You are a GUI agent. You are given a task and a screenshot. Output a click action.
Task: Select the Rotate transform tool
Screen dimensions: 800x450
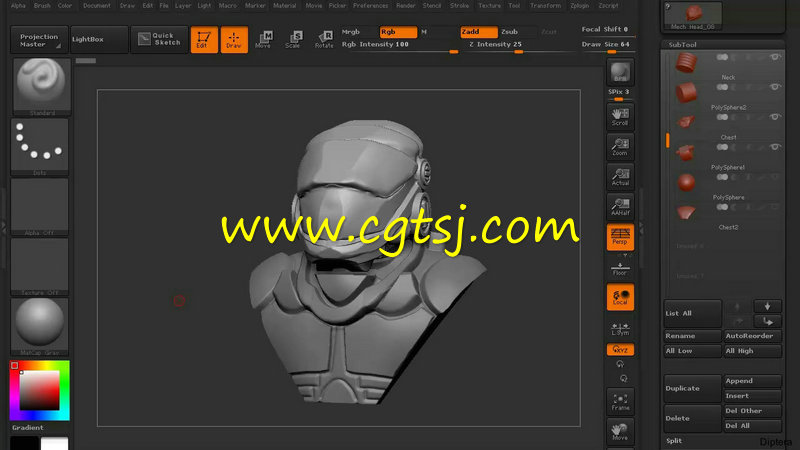click(324, 39)
